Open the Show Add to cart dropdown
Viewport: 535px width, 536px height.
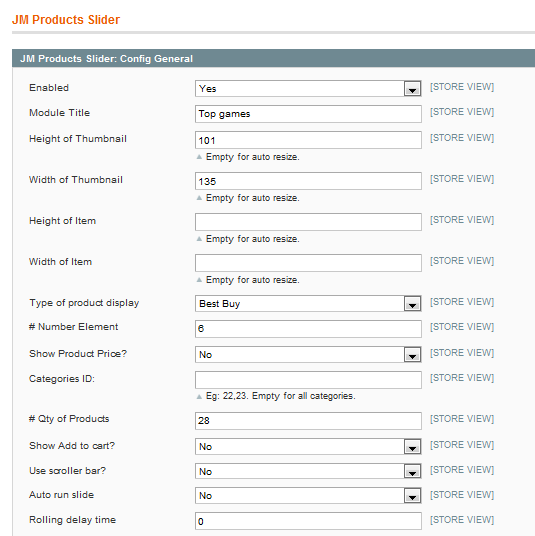308,446
